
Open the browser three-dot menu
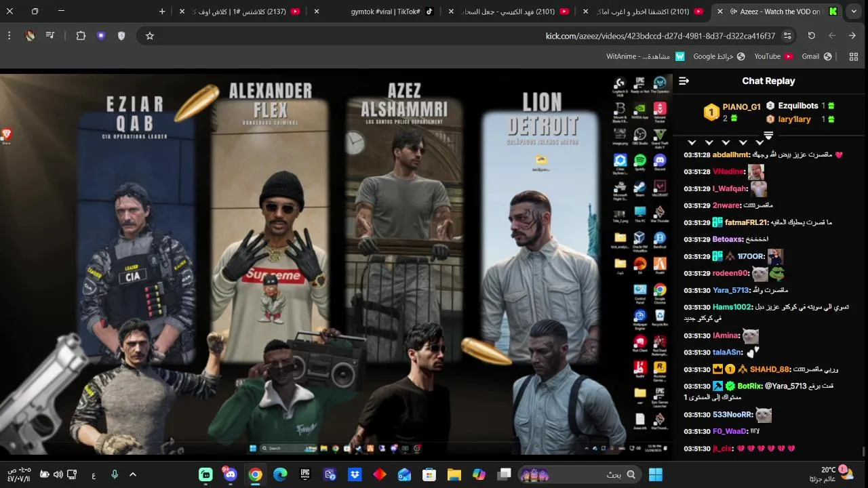(9, 36)
